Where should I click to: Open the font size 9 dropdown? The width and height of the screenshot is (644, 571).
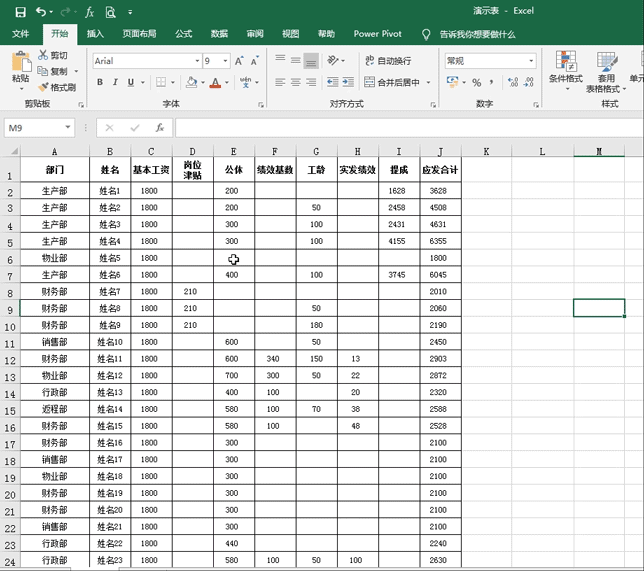(225, 61)
